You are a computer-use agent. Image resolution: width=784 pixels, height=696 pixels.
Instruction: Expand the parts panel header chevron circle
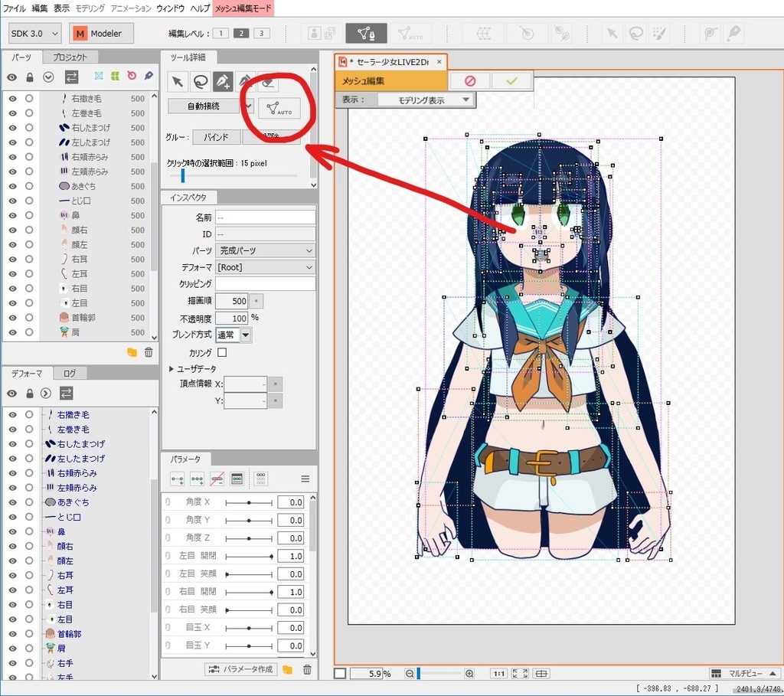coord(48,77)
